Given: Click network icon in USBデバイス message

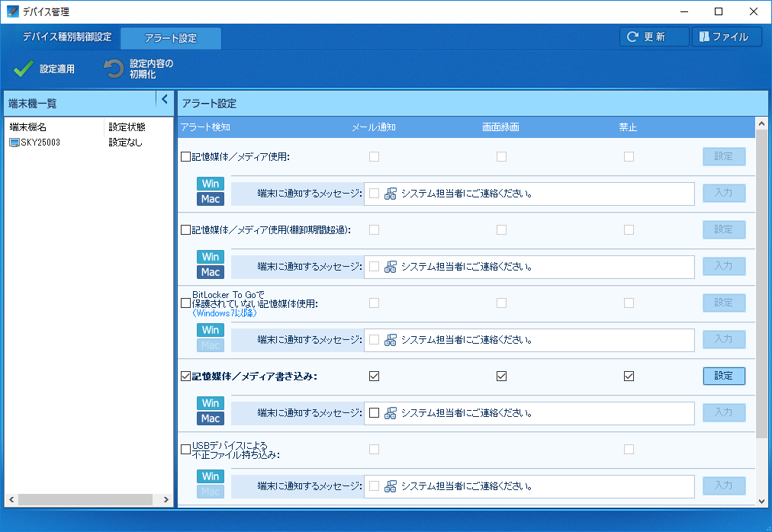Looking at the screenshot, I should click(x=391, y=486).
